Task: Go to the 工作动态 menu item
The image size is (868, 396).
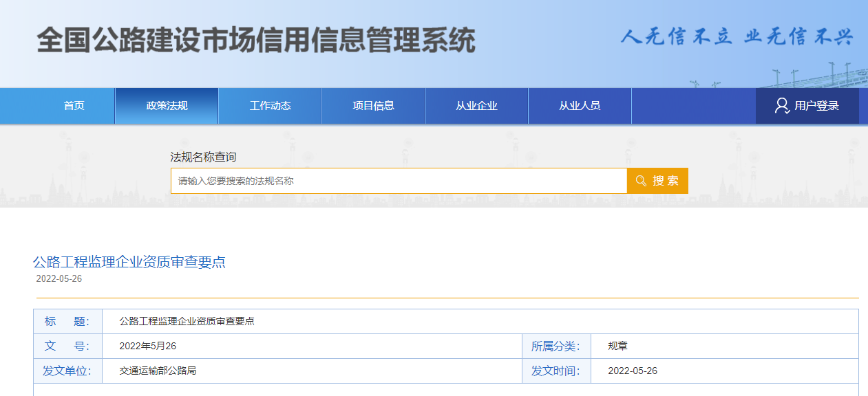Action: point(270,106)
